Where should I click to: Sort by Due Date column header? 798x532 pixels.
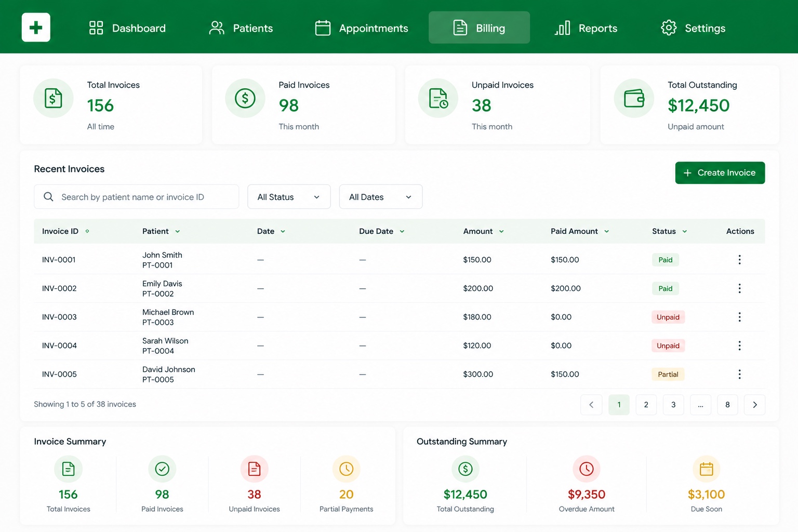382,231
